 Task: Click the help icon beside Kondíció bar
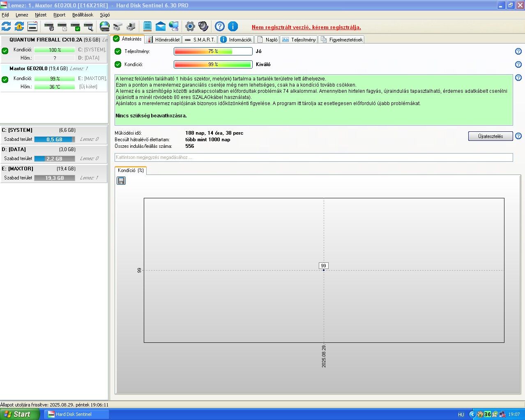click(518, 64)
